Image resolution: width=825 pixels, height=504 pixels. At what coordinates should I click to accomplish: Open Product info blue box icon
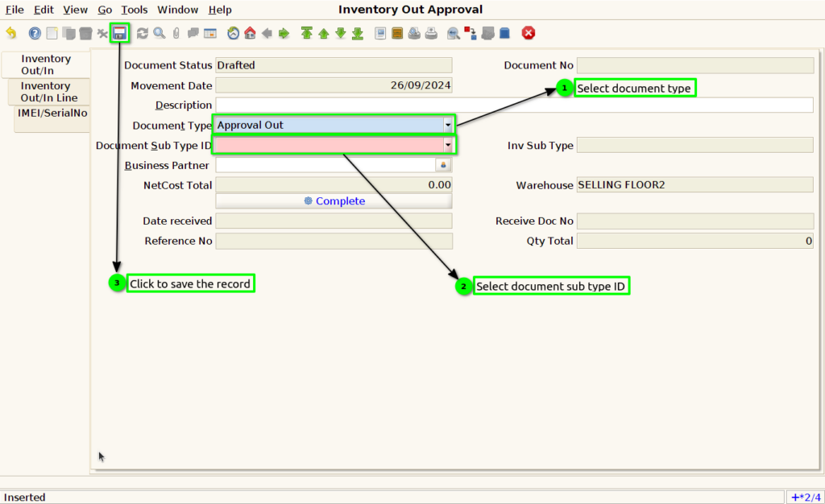coord(504,33)
